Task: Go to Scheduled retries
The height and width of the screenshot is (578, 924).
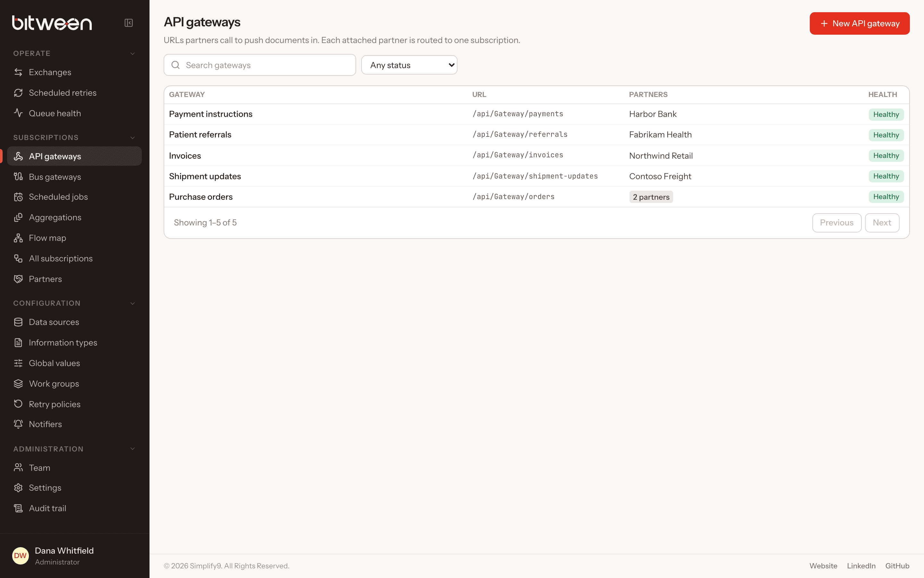Action: click(x=74, y=93)
